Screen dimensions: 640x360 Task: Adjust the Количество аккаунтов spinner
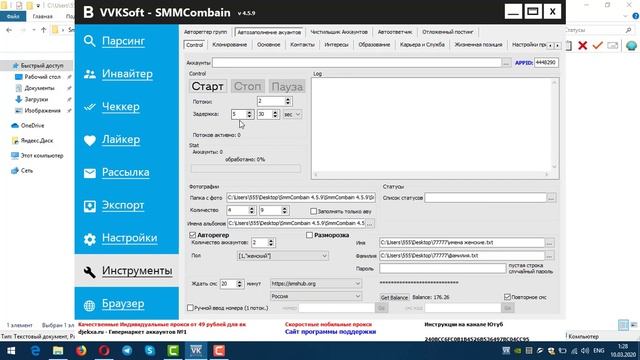271,242
